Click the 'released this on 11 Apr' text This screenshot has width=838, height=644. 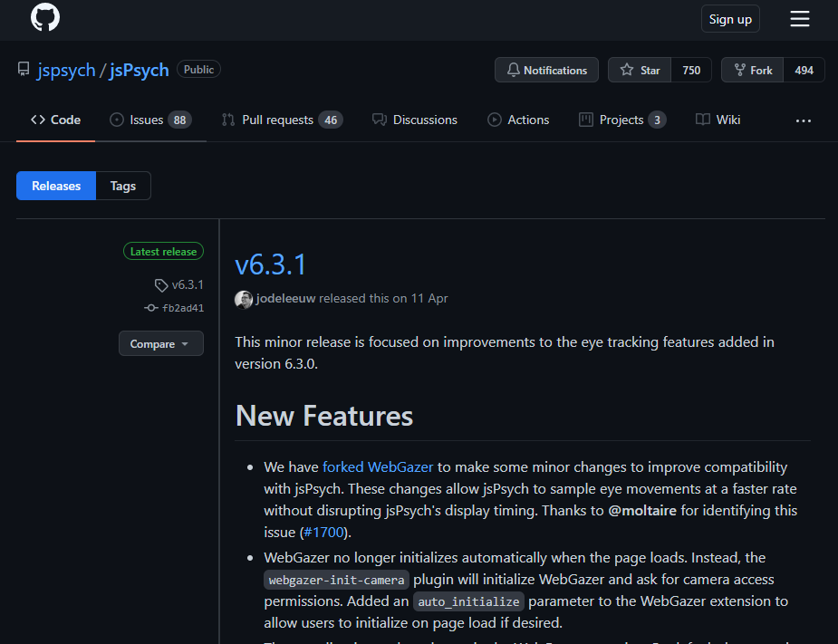click(383, 298)
